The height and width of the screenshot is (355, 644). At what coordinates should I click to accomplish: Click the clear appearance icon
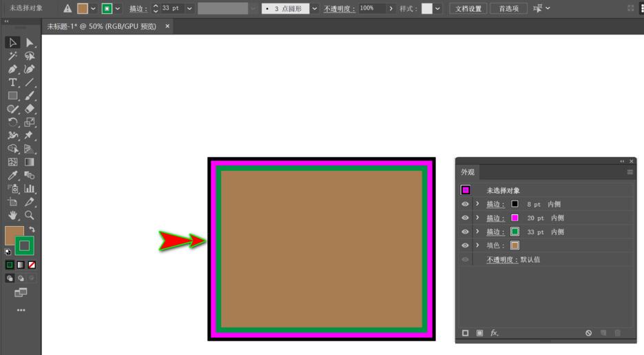589,333
